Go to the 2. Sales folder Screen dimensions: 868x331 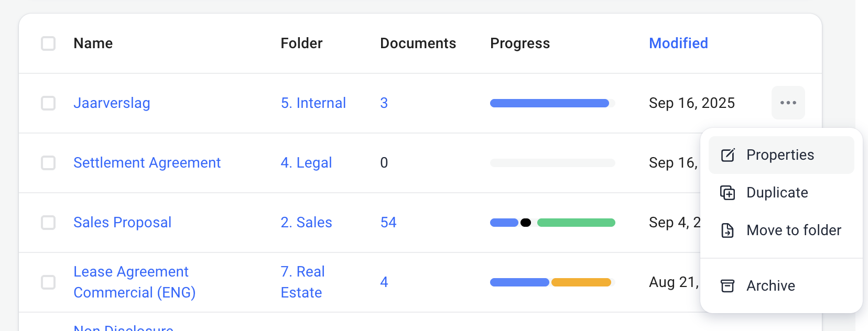pyautogui.click(x=306, y=223)
